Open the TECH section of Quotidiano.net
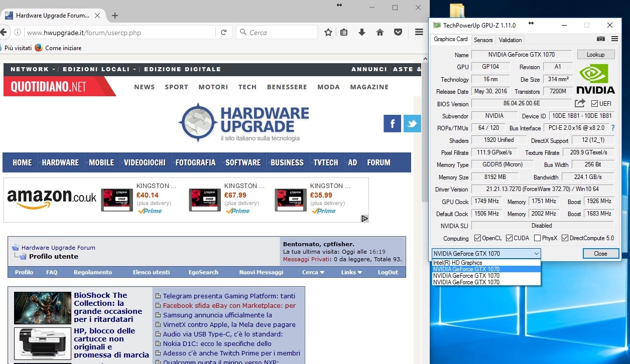 (x=247, y=87)
